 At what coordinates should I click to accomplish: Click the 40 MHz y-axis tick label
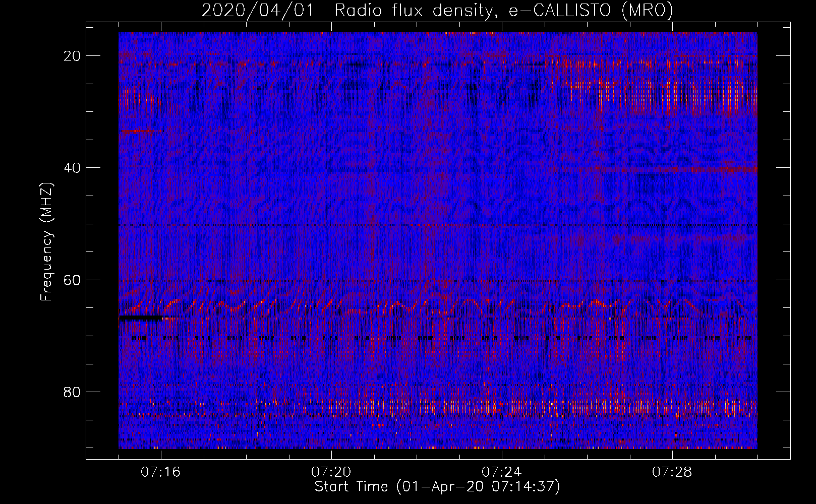(x=72, y=168)
